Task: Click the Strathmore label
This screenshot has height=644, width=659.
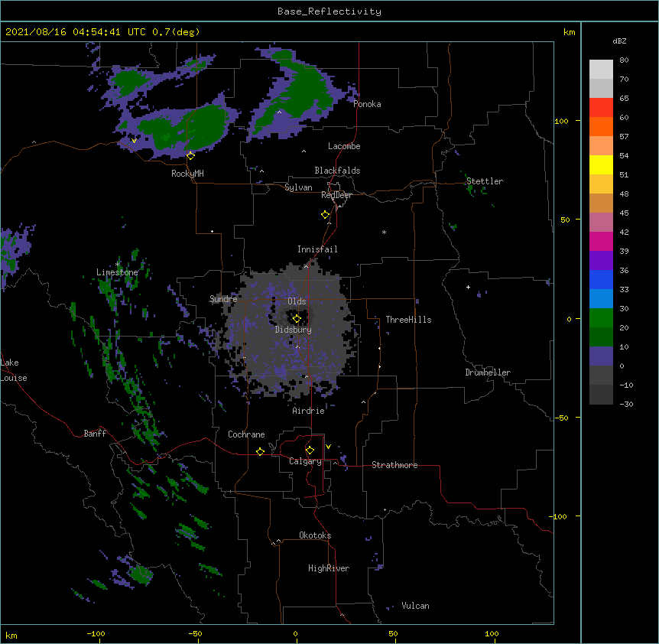Action: click(394, 465)
